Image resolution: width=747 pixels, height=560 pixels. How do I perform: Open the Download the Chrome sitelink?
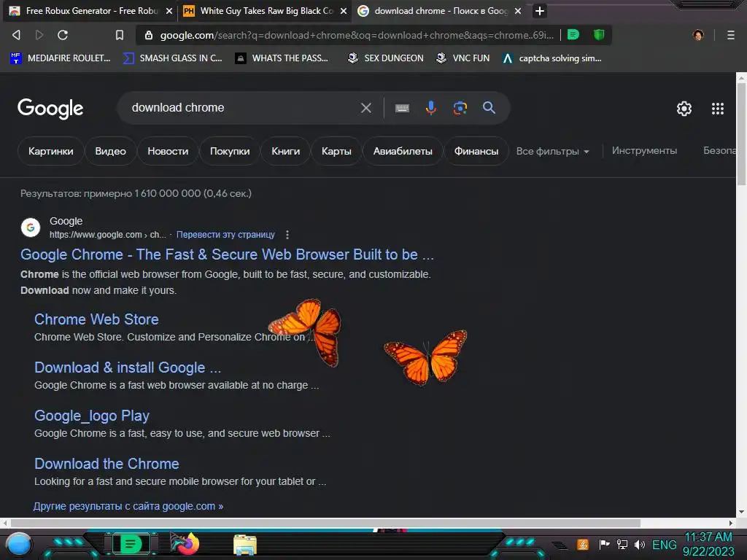coord(107,464)
